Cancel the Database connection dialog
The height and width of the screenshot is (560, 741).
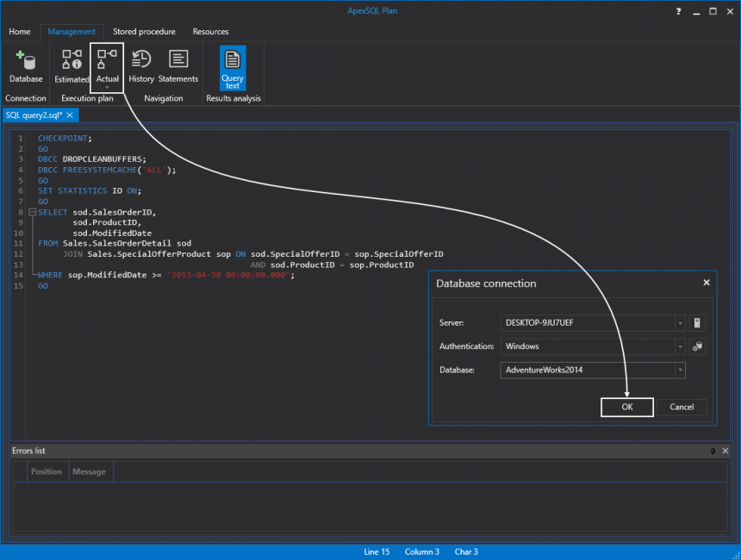point(682,407)
